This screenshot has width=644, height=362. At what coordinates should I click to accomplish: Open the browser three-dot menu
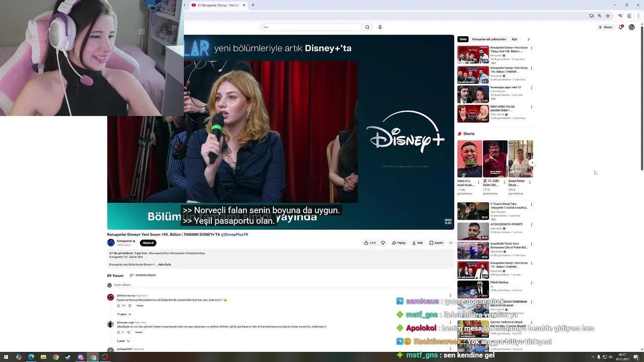click(638, 16)
